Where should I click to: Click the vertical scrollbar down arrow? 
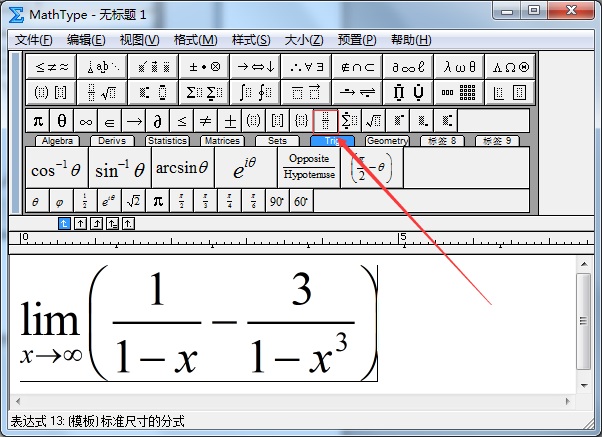584,385
